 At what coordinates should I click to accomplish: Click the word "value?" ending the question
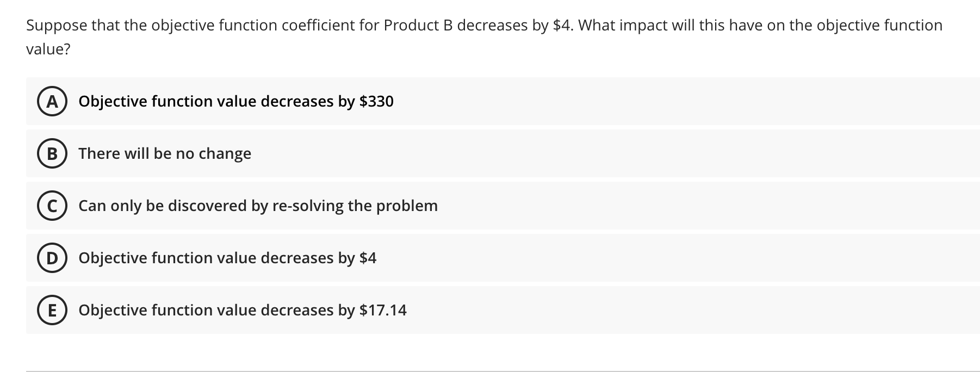pyautogui.click(x=48, y=49)
